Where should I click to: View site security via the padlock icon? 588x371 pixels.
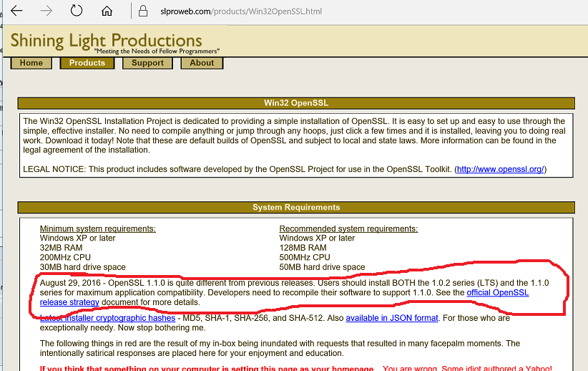pyautogui.click(x=143, y=11)
